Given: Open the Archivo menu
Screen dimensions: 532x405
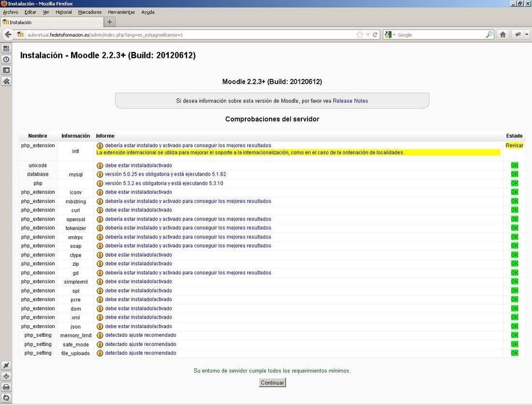Looking at the screenshot, I should click(11, 12).
